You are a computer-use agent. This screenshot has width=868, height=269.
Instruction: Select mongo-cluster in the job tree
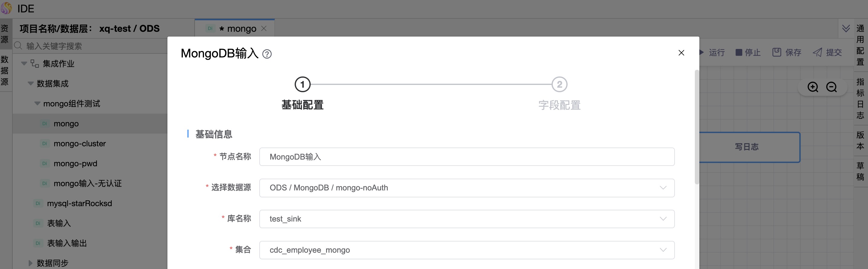tap(79, 144)
